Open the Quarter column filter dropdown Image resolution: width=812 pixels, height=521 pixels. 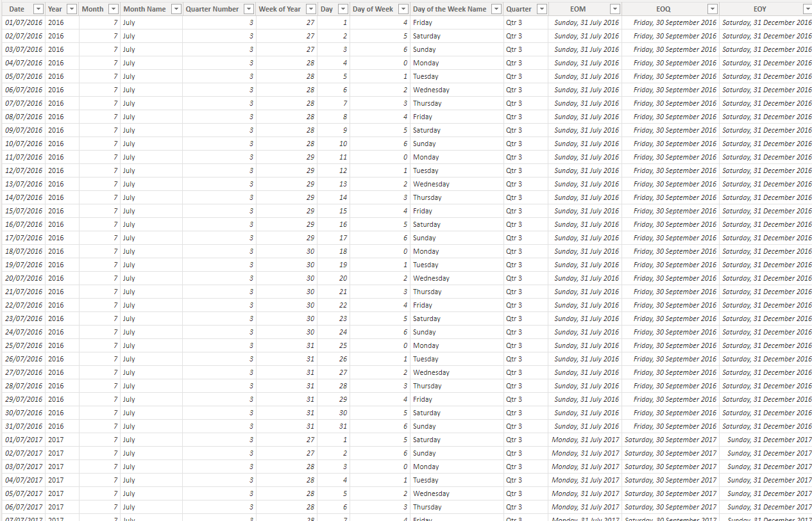(541, 9)
